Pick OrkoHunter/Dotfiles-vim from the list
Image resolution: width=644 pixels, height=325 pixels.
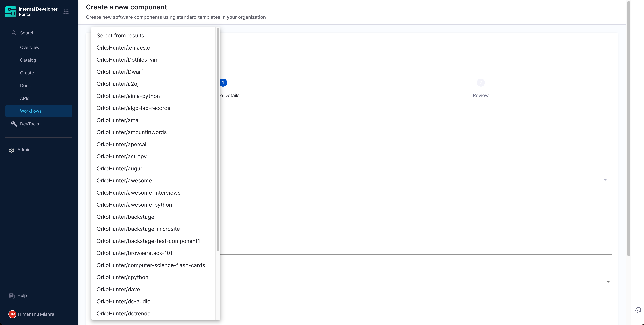click(128, 60)
